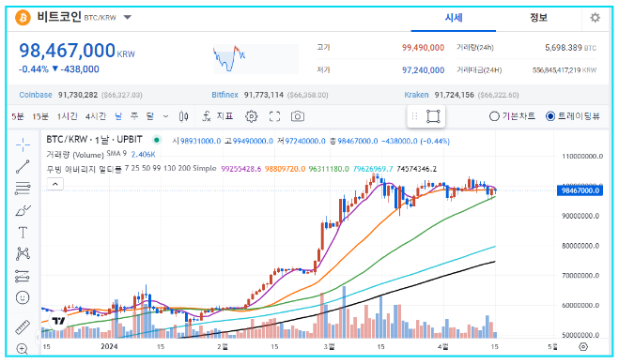This screenshot has width=619, height=364.
Task: Click the 저가 value 97,240,000
Action: [x=423, y=70]
